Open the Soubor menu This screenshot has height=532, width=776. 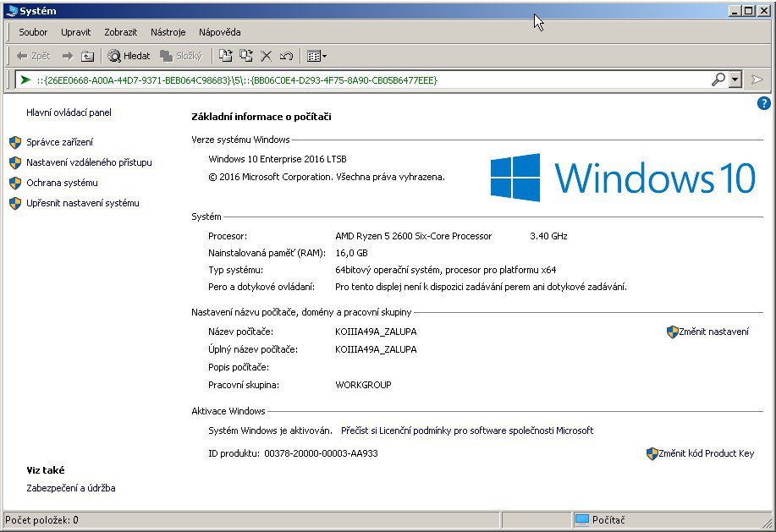click(x=33, y=32)
